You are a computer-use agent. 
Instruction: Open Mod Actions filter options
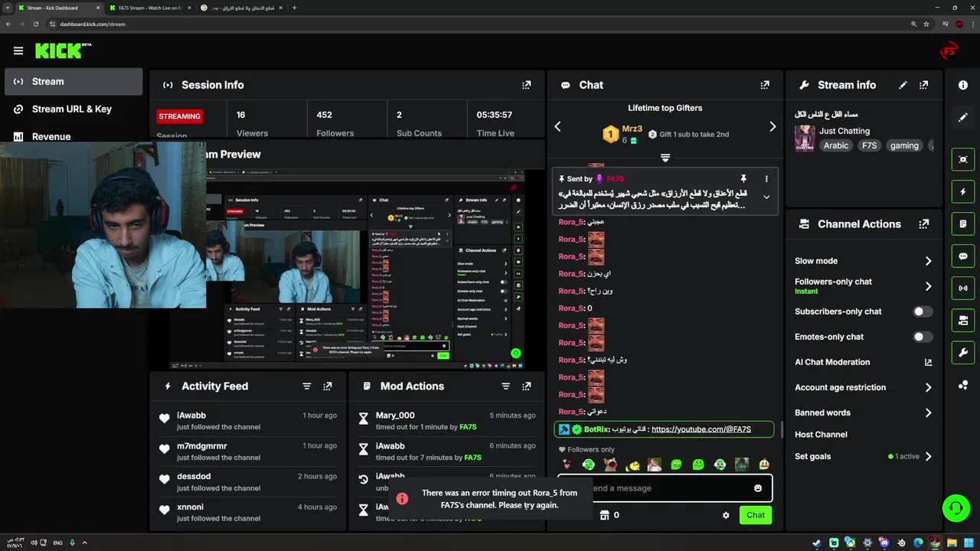point(505,386)
